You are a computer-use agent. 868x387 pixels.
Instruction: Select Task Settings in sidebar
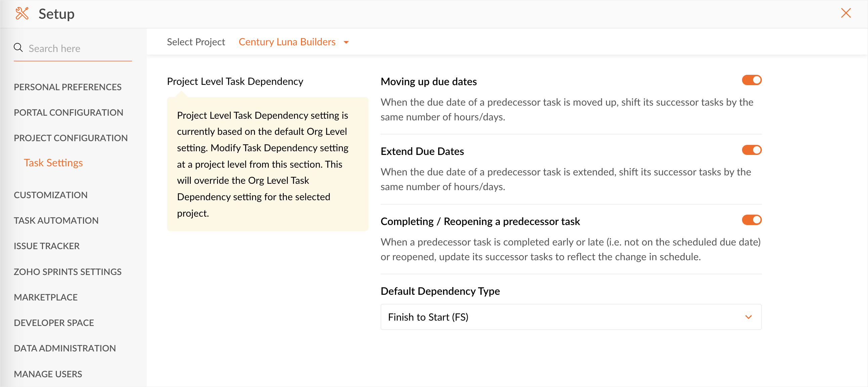click(53, 163)
